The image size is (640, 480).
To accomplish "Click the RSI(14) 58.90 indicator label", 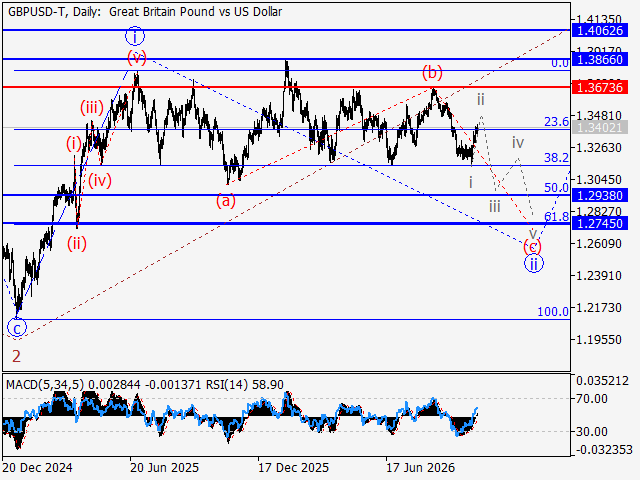I will coord(244,384).
